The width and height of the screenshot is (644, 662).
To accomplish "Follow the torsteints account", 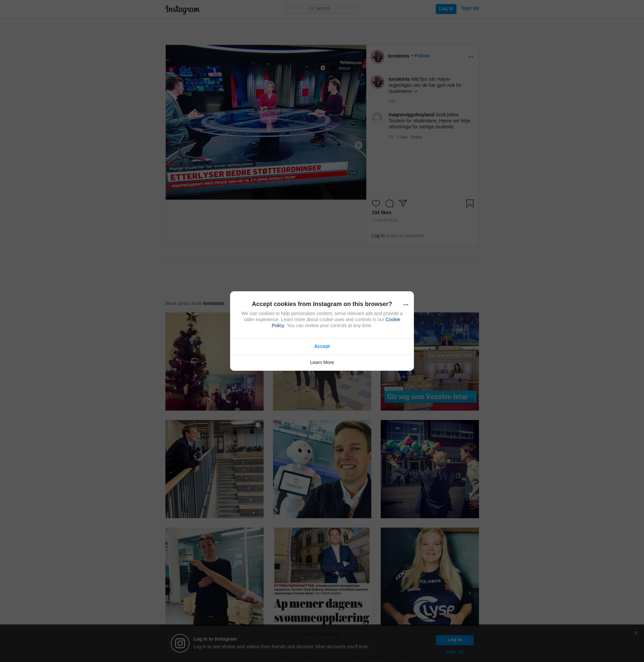I will click(x=421, y=56).
